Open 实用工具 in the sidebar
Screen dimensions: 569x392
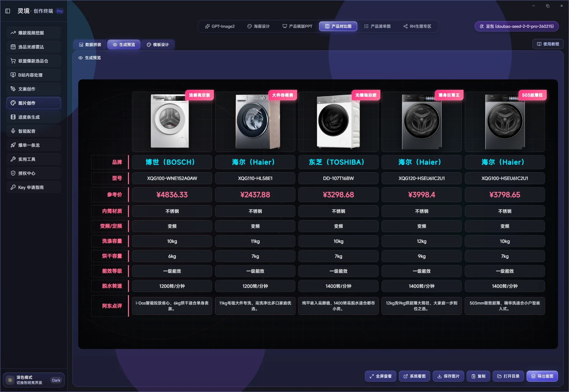pyautogui.click(x=34, y=159)
